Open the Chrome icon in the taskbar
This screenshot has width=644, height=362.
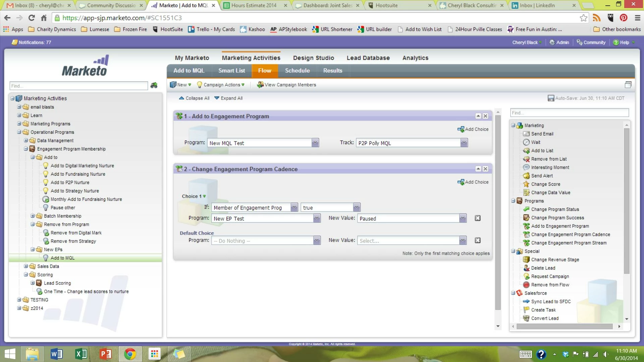[x=130, y=354]
